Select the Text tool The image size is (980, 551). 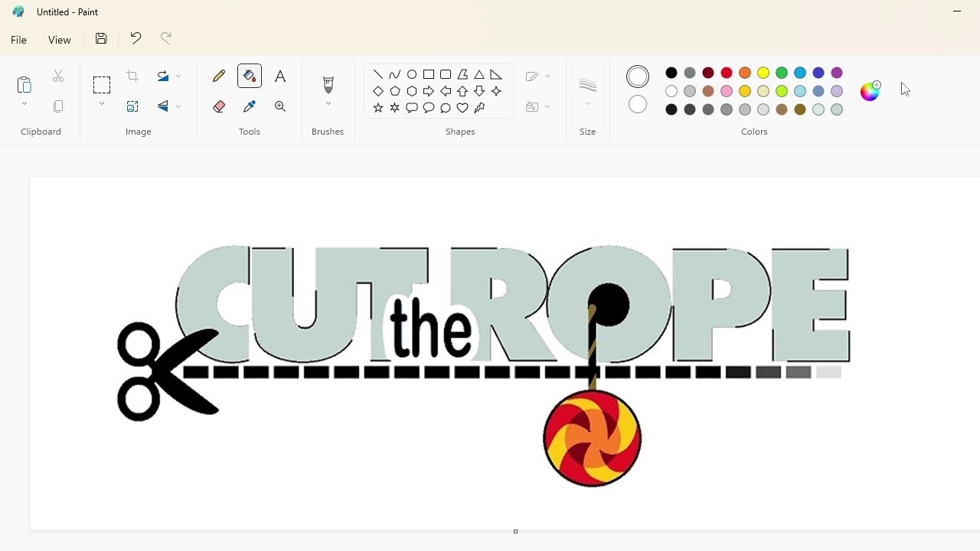coord(280,76)
